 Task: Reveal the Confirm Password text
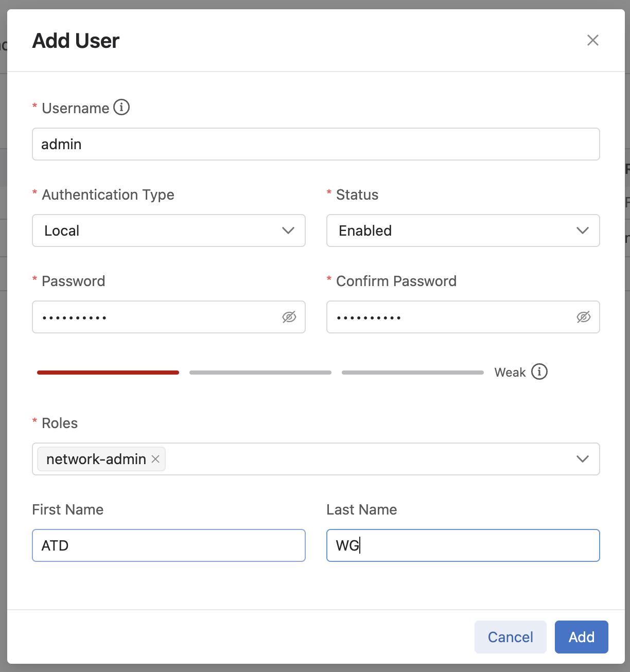583,317
